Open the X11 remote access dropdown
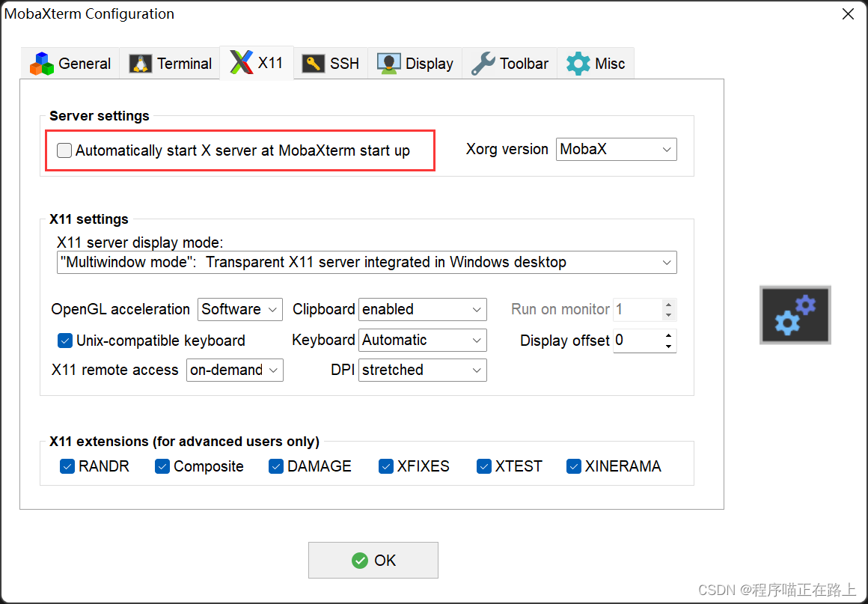The height and width of the screenshot is (604, 868). pyautogui.click(x=235, y=370)
